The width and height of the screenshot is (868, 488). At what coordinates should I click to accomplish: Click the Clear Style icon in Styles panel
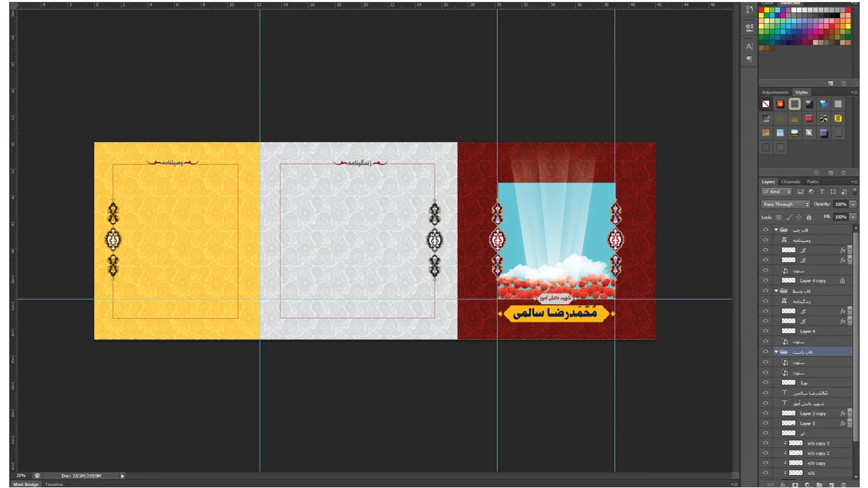point(817,172)
